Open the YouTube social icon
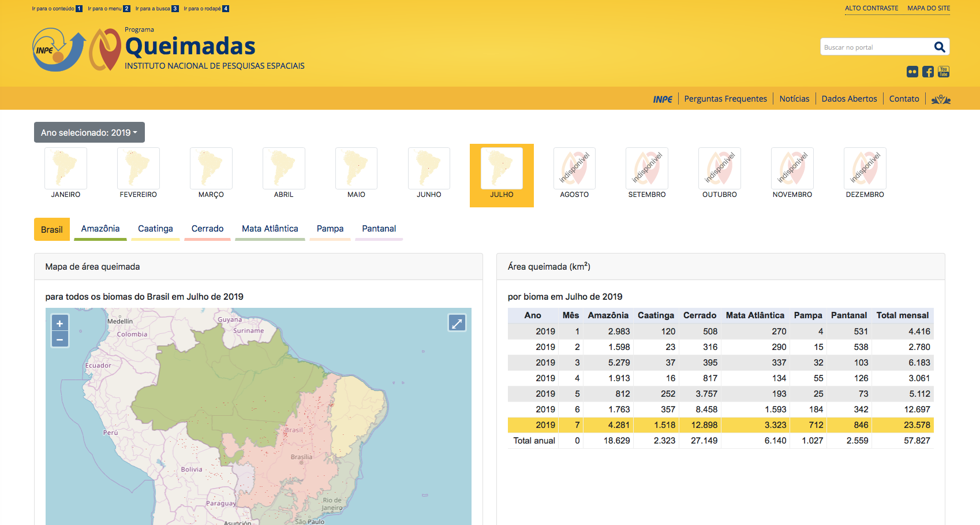 944,72
